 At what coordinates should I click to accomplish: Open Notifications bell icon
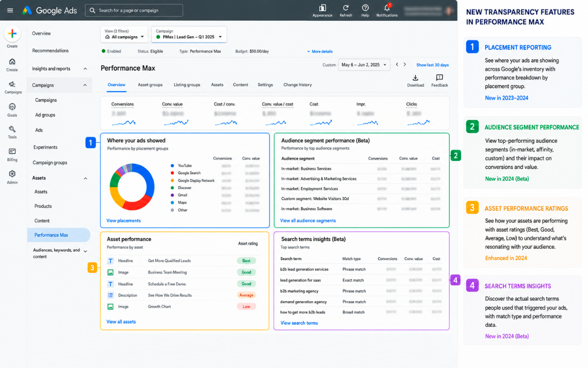(387, 8)
